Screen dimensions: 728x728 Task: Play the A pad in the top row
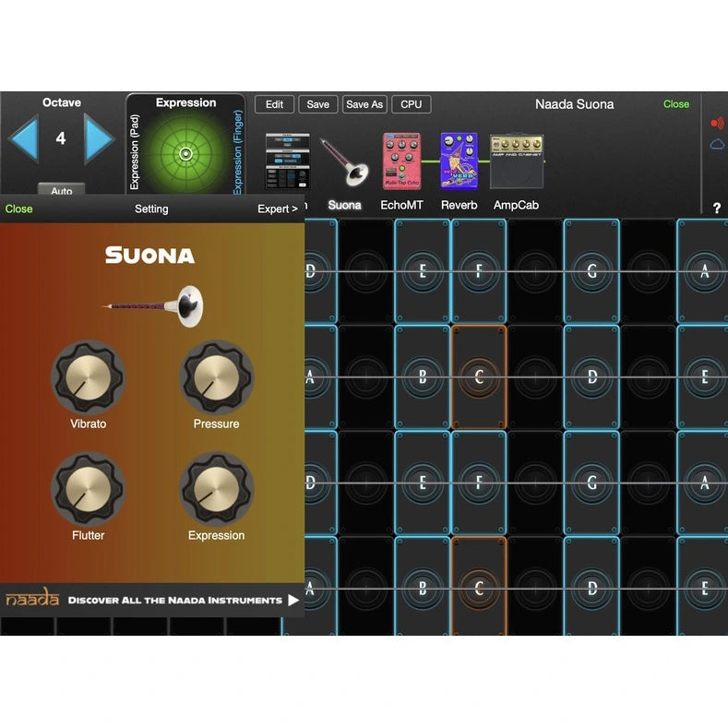pyautogui.click(x=702, y=271)
